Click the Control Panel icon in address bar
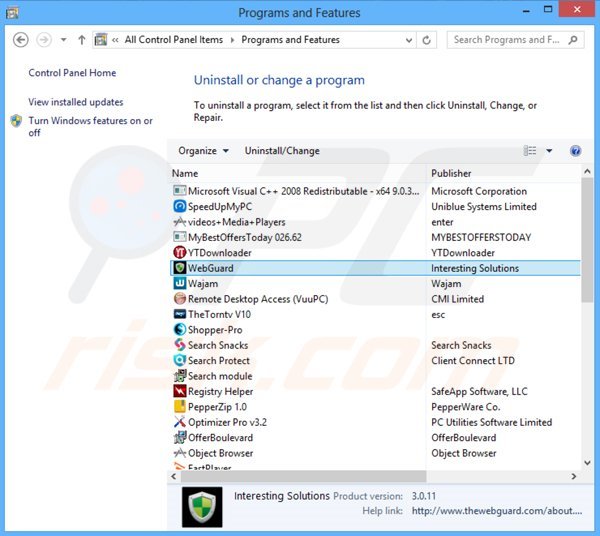 pyautogui.click(x=101, y=40)
